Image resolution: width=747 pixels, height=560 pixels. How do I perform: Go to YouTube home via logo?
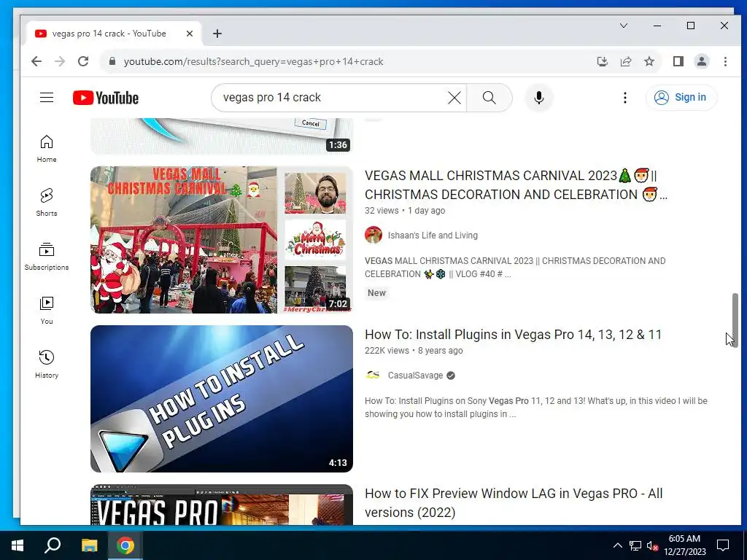pos(106,98)
